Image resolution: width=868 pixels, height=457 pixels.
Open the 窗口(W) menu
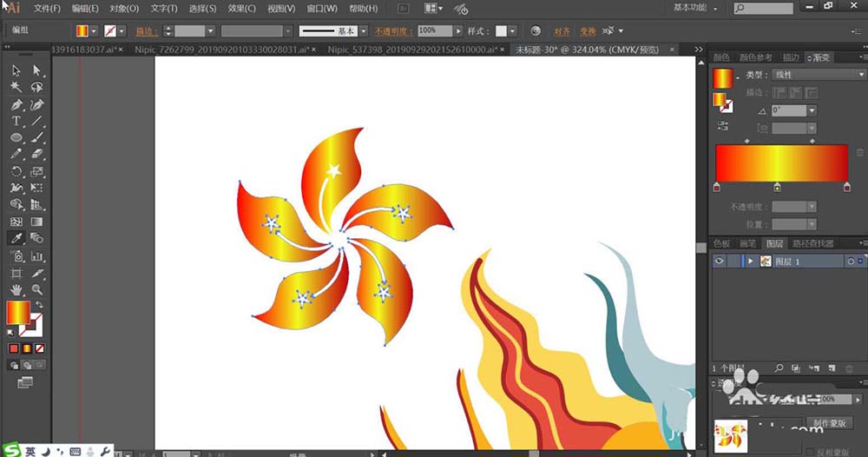322,9
